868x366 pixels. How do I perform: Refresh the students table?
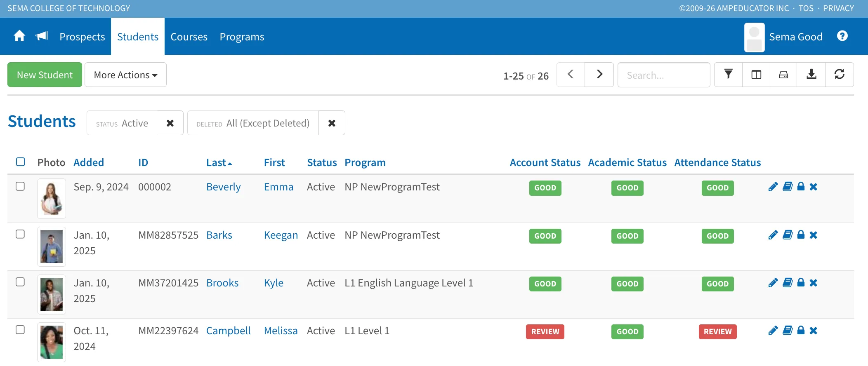coord(840,75)
